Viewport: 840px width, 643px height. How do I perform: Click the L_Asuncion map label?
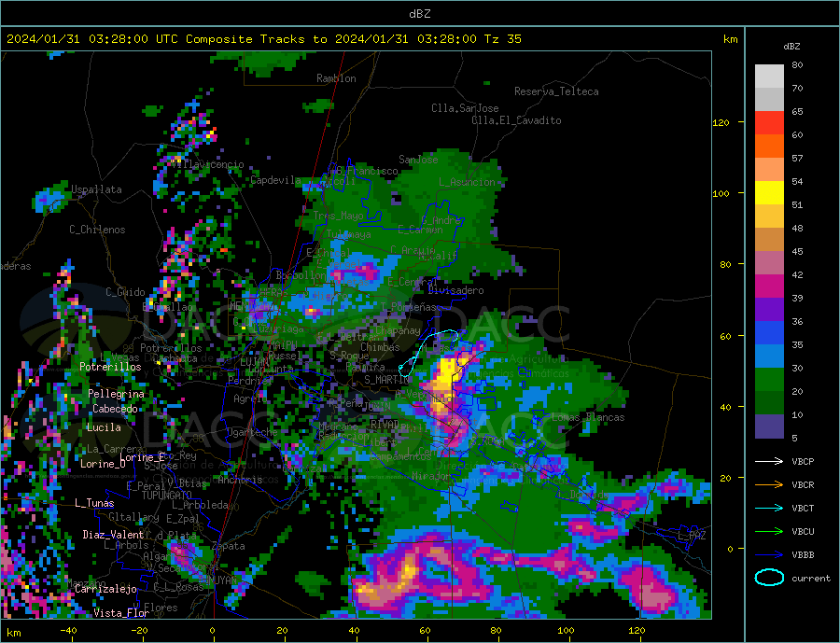coord(468,182)
